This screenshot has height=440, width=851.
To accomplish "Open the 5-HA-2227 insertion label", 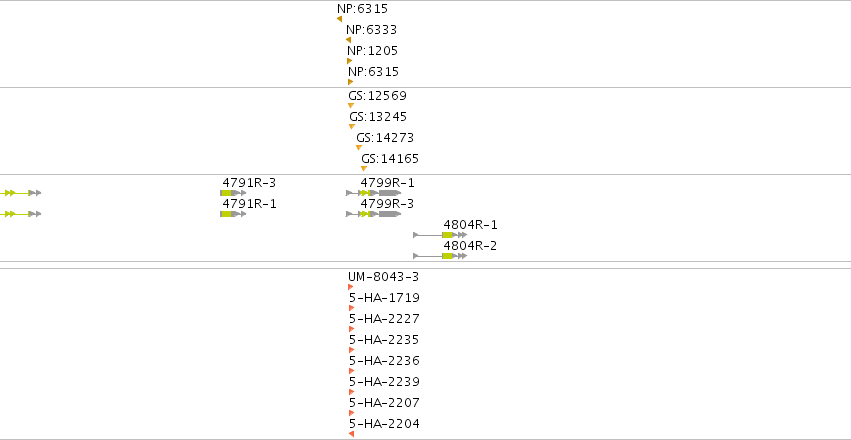I will [384, 318].
